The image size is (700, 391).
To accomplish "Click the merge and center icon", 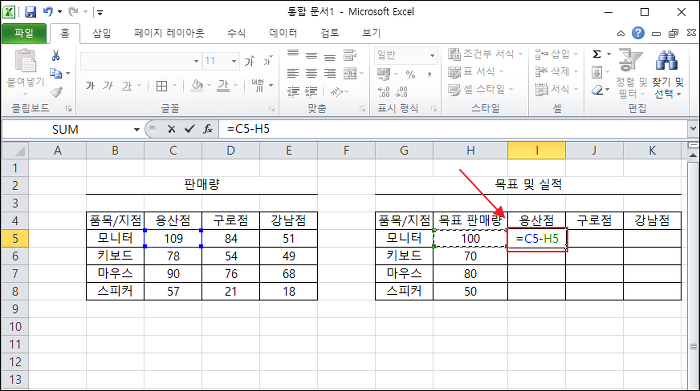I will pyautogui.click(x=350, y=73).
